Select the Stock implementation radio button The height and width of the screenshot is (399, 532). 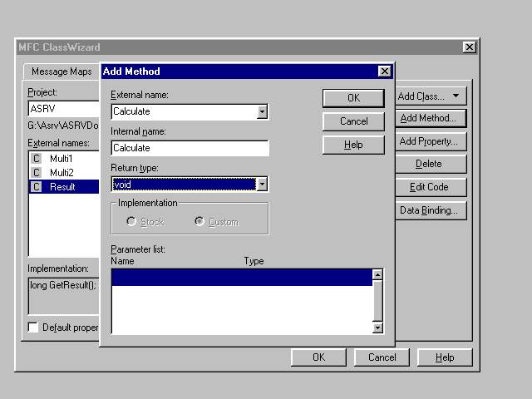[x=131, y=222]
